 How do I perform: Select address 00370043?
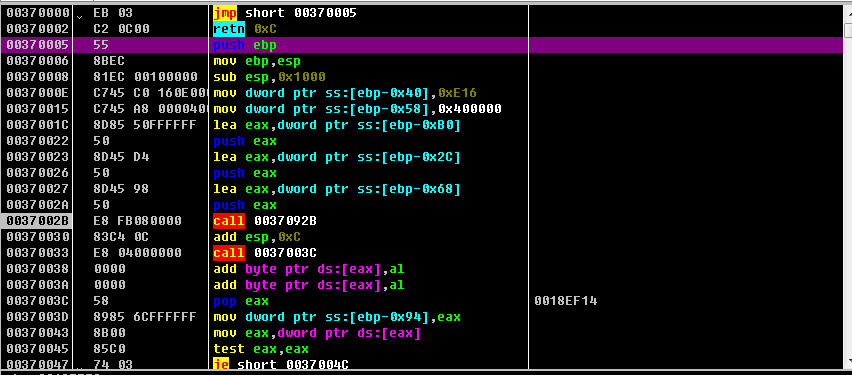tap(37, 333)
